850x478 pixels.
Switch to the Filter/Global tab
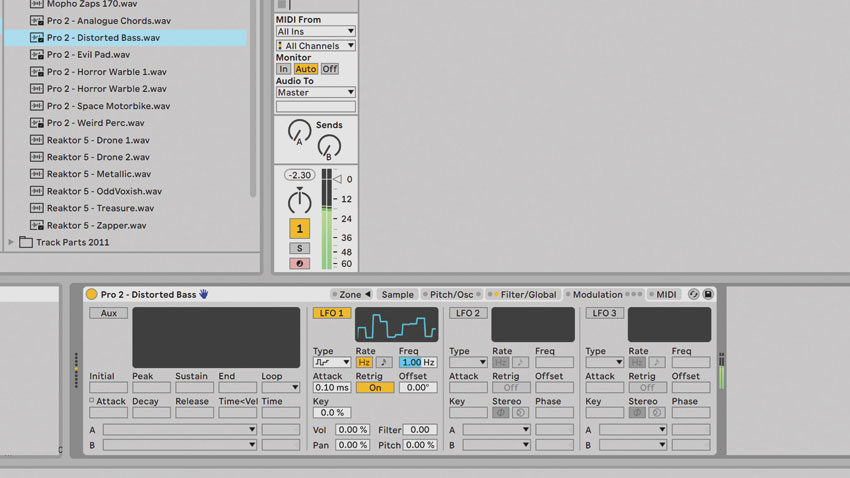click(524, 294)
